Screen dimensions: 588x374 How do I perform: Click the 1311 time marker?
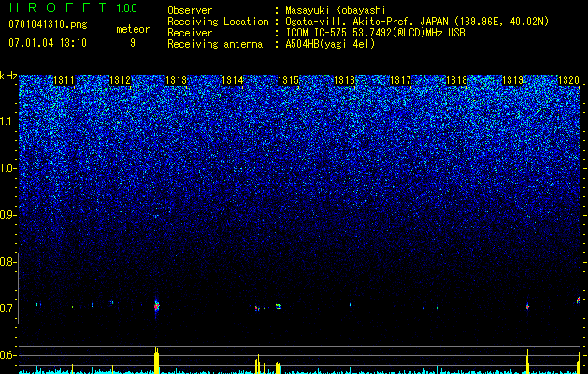coord(64,80)
